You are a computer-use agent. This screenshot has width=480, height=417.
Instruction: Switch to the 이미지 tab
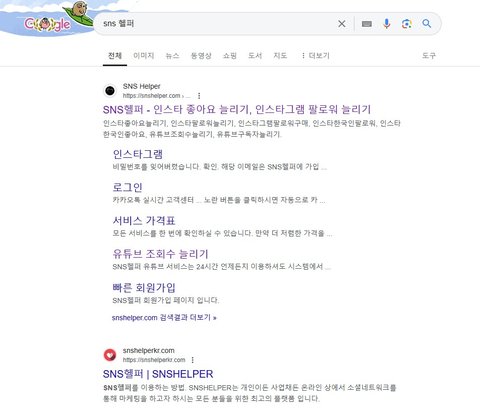[x=144, y=56]
